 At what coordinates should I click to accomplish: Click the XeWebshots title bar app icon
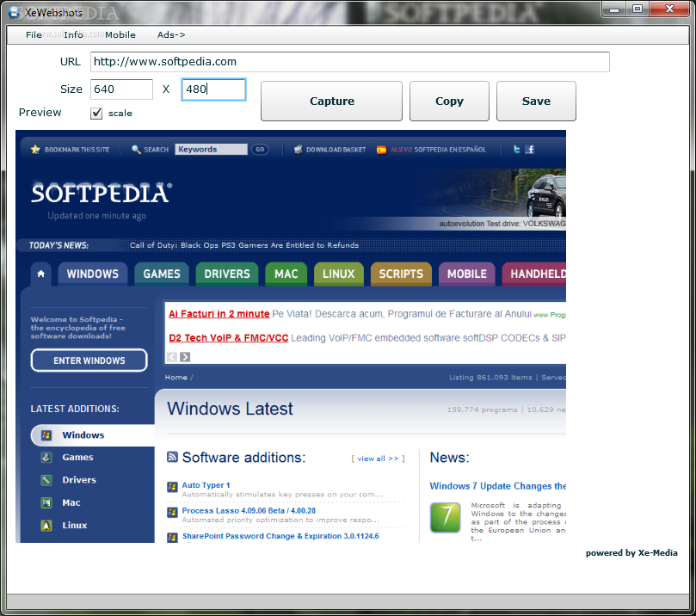point(15,12)
